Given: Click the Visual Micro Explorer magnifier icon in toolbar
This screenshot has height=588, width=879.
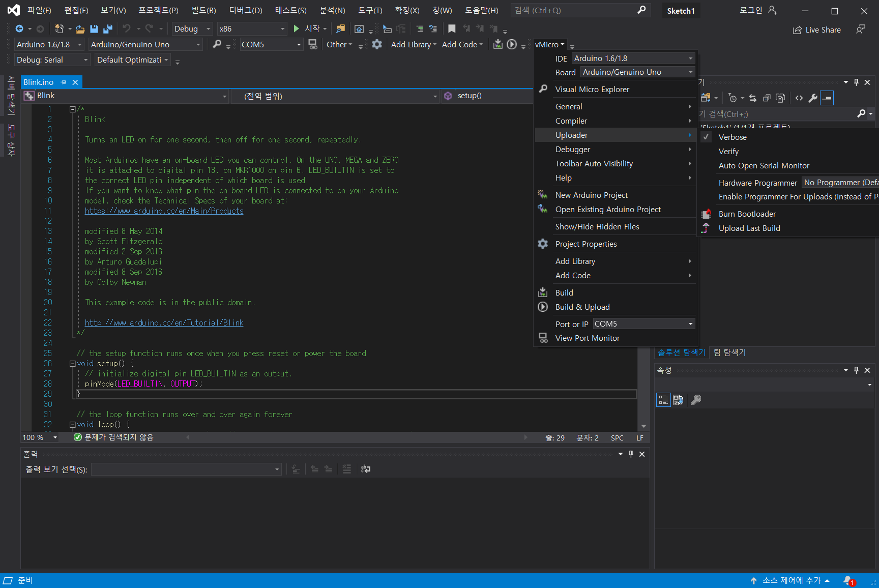Looking at the screenshot, I should pyautogui.click(x=217, y=44).
